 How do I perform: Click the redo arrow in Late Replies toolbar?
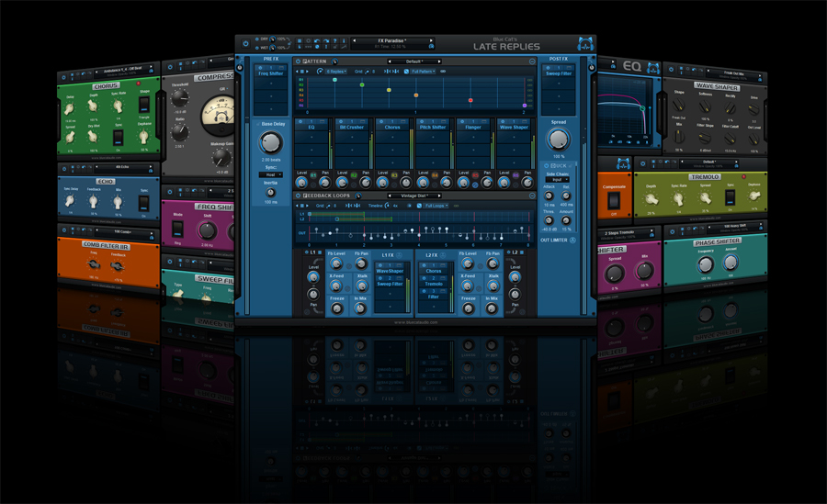point(326,40)
